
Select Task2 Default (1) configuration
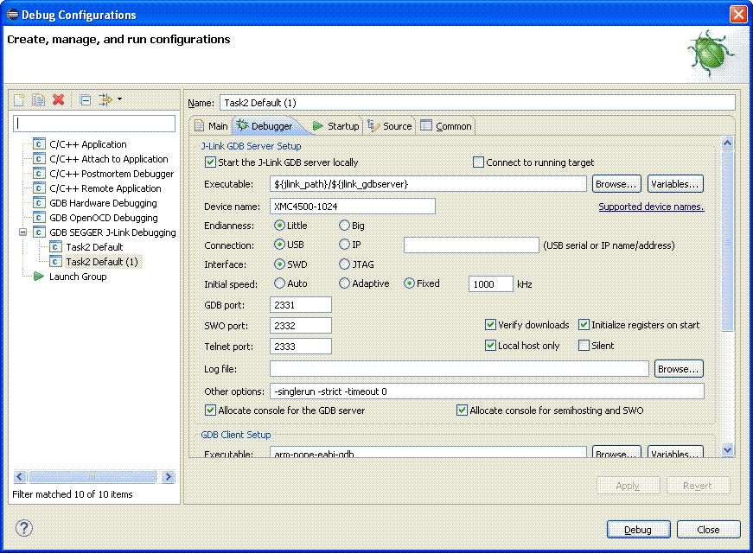coord(102,262)
